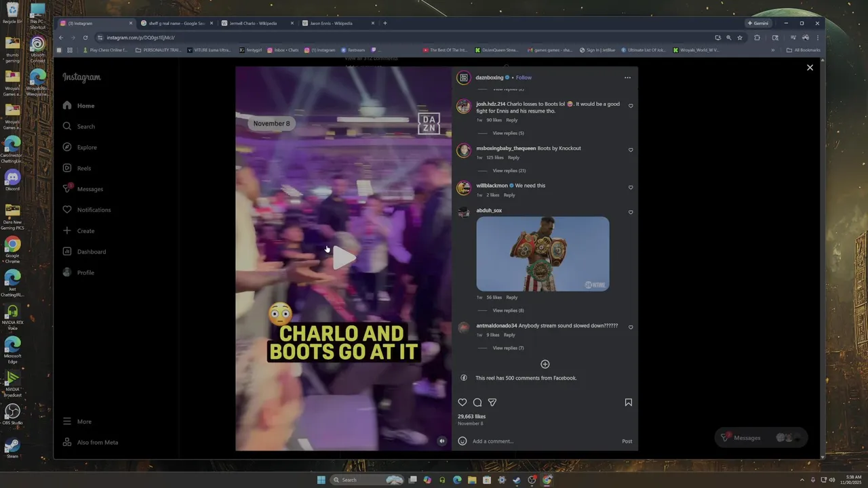Screen dimensions: 868x488
Task: Follow the daznboxing account
Action: coord(524,78)
